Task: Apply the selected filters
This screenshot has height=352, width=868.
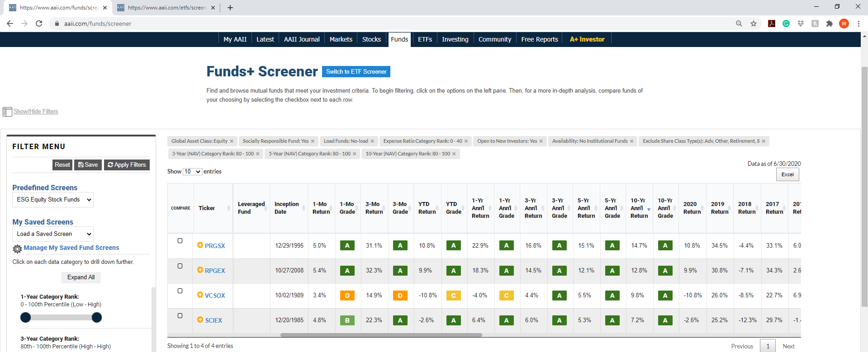Action: tap(127, 165)
